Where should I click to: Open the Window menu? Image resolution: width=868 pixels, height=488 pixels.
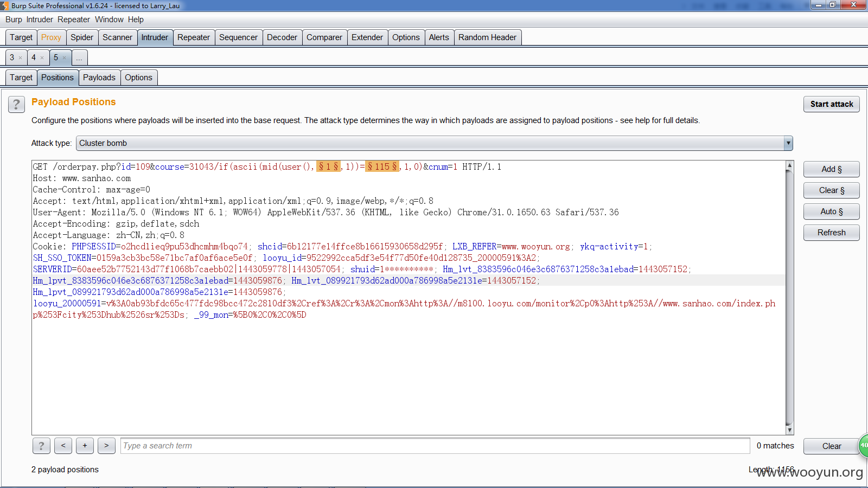tap(109, 20)
